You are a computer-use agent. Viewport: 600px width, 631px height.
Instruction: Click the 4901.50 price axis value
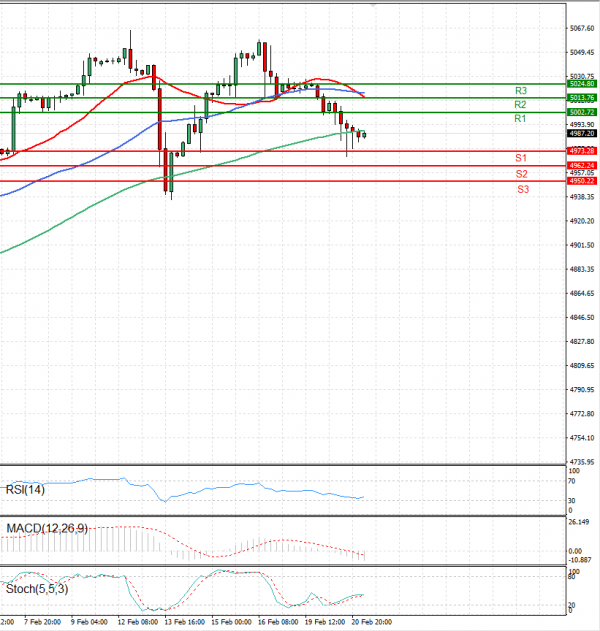click(x=582, y=245)
